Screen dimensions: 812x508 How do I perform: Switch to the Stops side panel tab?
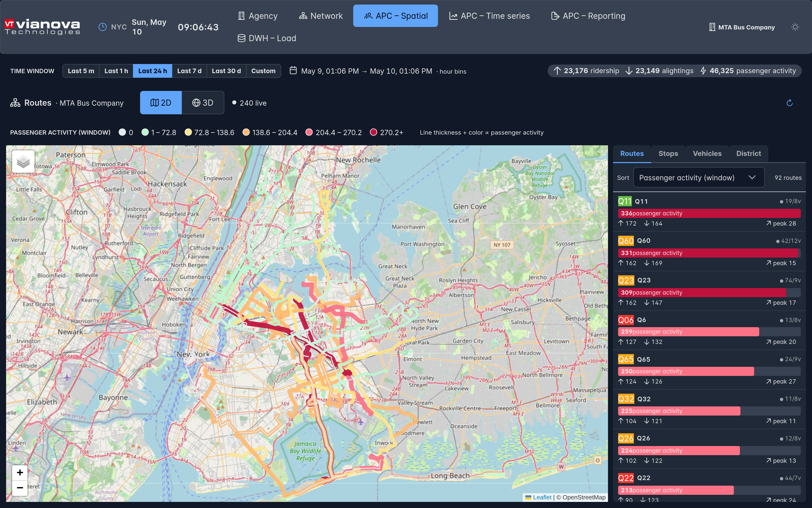point(668,153)
